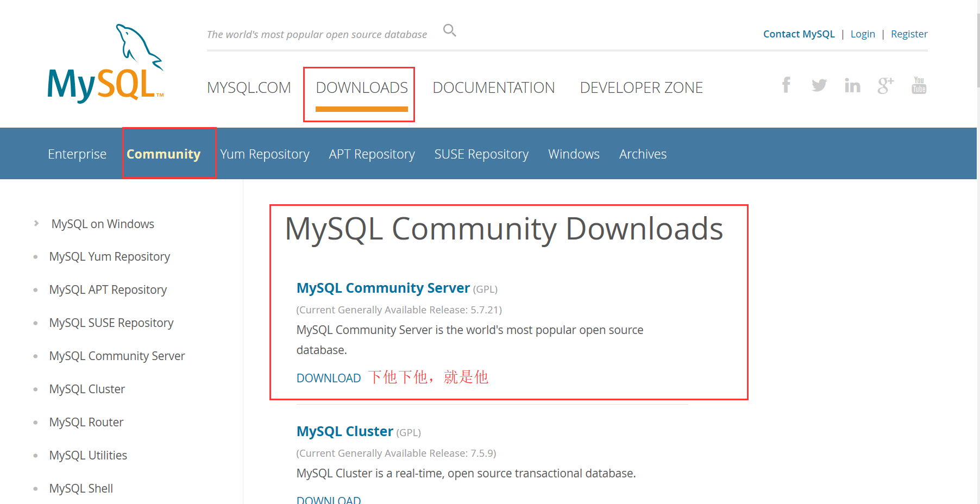Open the search magnifier icon
Screen dimensions: 980x504
[x=450, y=30]
